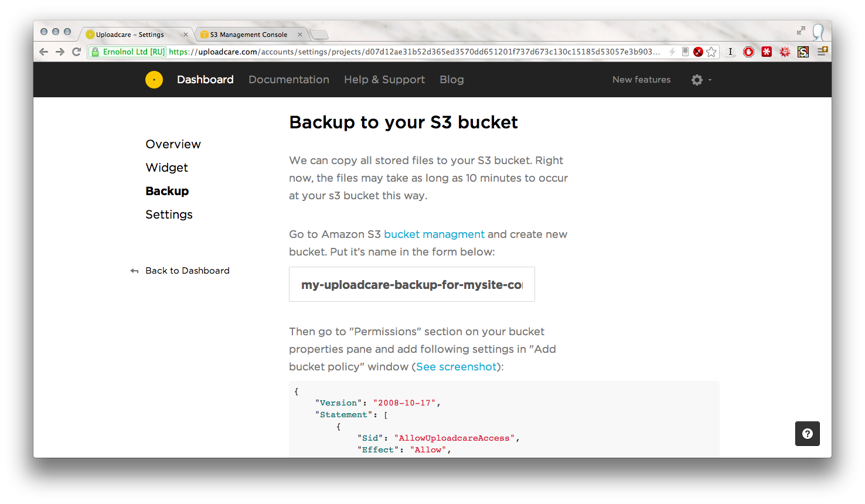Open the red starburst extension icon
Viewport: 865px width, 504px height.
point(785,52)
